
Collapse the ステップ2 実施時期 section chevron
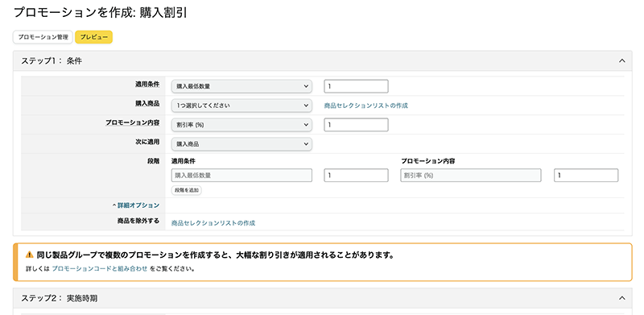(621, 298)
